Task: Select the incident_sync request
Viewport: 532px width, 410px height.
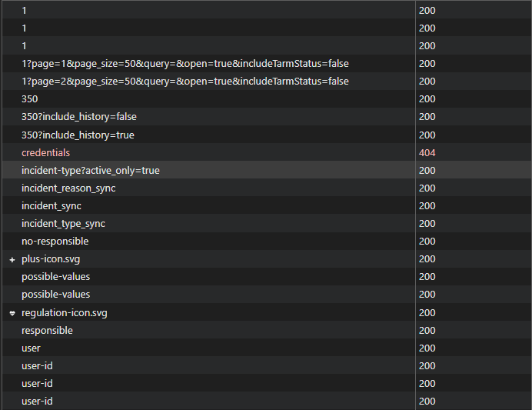Action: tap(52, 206)
